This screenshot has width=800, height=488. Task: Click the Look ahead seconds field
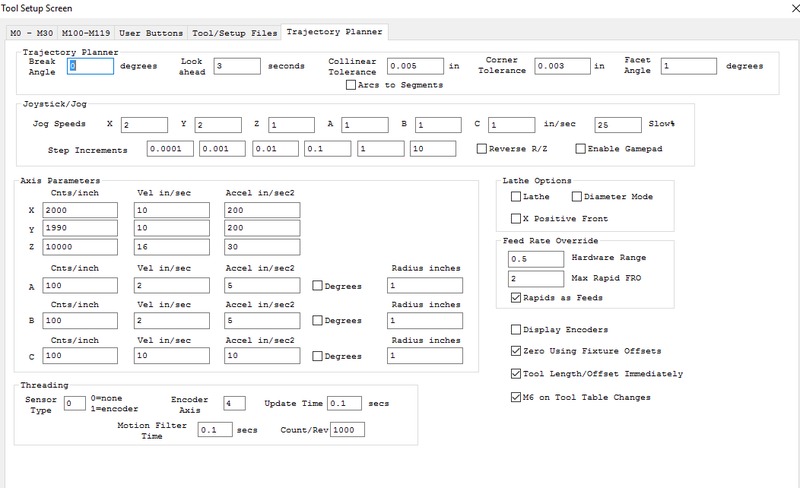pyautogui.click(x=237, y=66)
